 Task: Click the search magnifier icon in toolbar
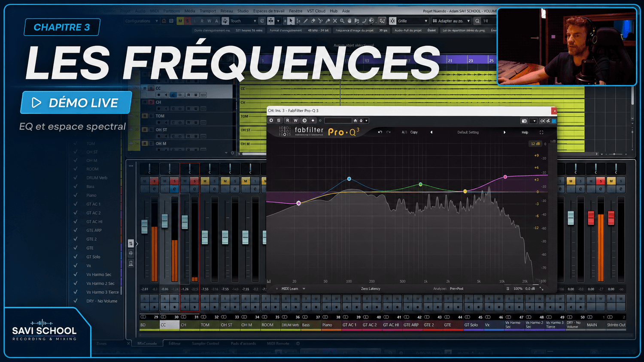click(x=477, y=21)
